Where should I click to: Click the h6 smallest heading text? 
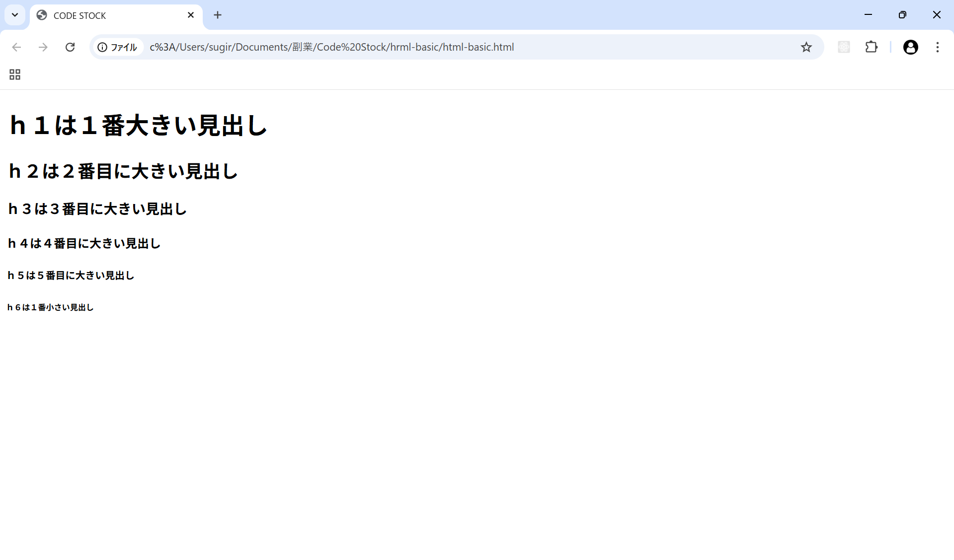(x=50, y=307)
